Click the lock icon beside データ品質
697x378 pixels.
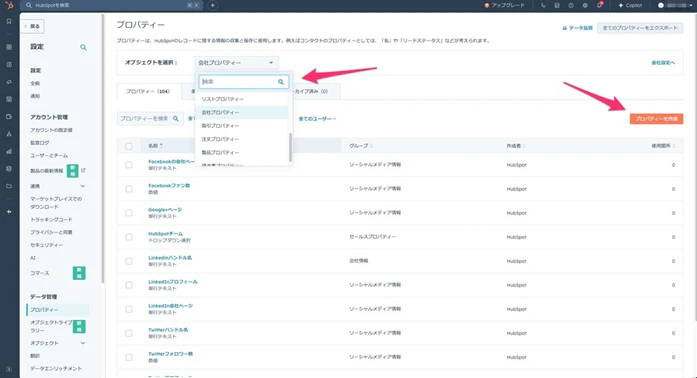[565, 28]
